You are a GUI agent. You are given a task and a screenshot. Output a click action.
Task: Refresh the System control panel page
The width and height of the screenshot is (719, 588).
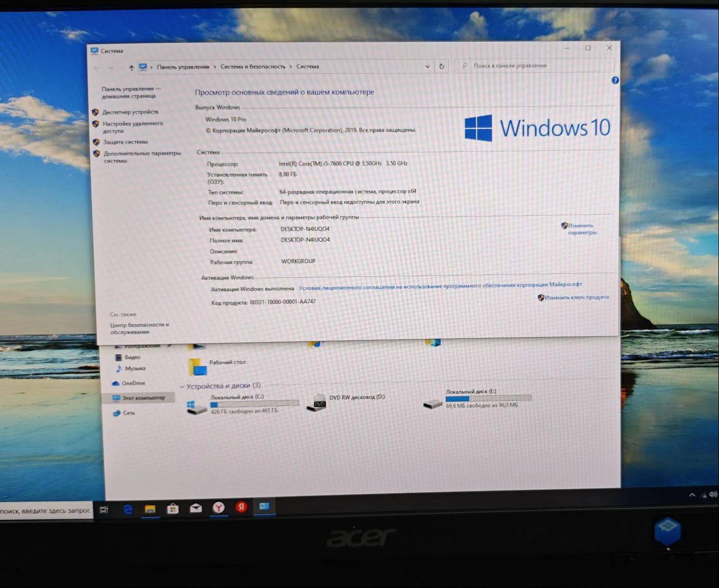tap(442, 66)
